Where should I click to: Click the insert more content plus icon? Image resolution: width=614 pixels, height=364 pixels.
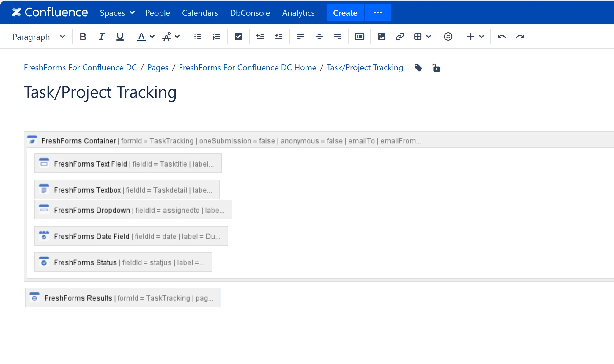pyautogui.click(x=470, y=37)
